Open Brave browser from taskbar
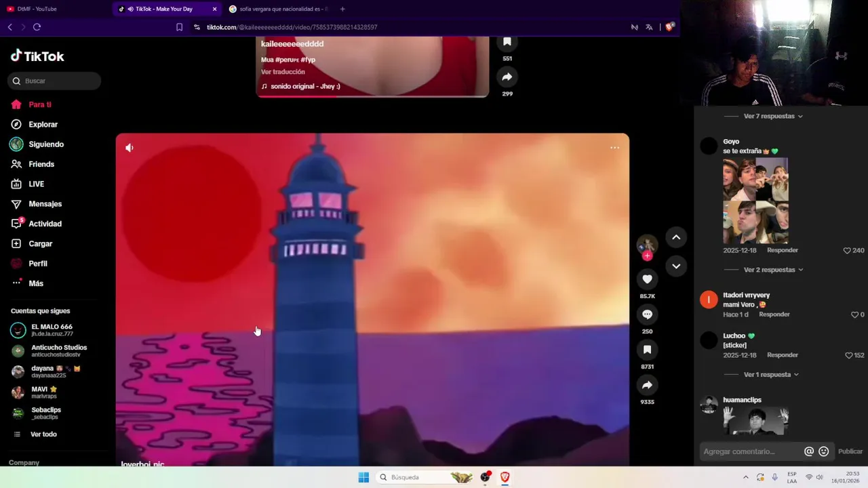Screen dimensions: 868x488 coord(505,477)
